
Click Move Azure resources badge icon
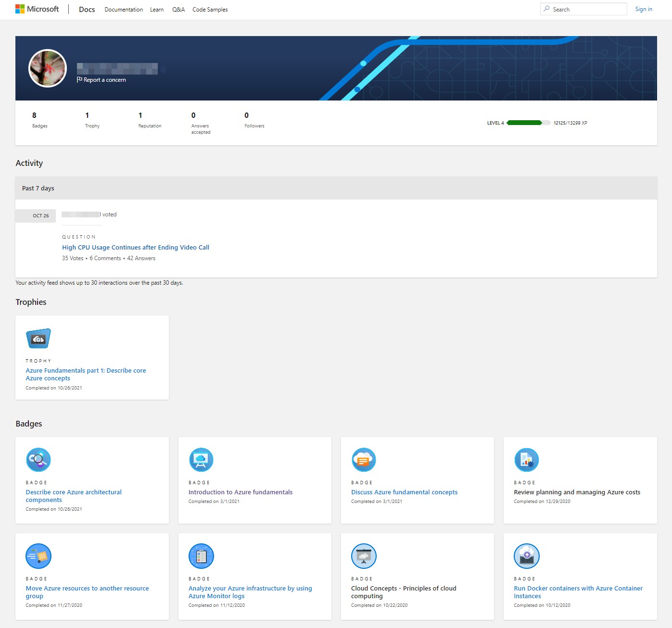[x=38, y=556]
